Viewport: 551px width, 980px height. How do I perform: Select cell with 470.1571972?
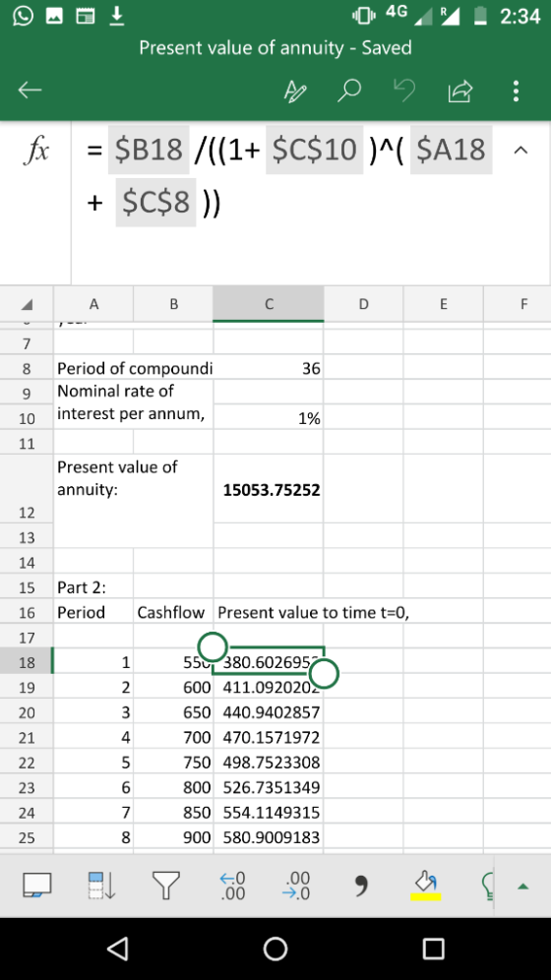click(269, 738)
